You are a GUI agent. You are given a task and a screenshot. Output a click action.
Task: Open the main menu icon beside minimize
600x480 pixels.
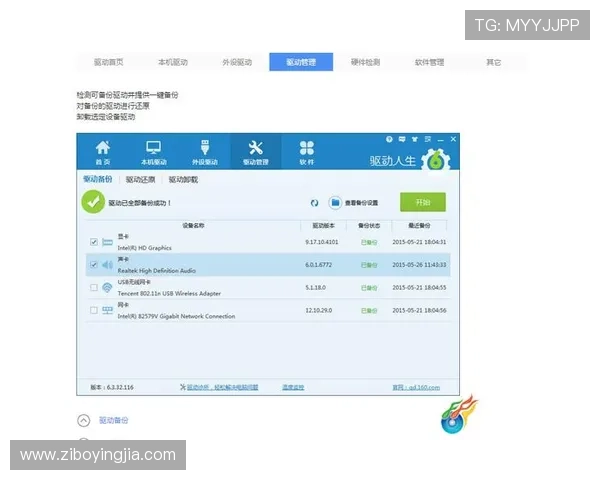click(x=428, y=139)
